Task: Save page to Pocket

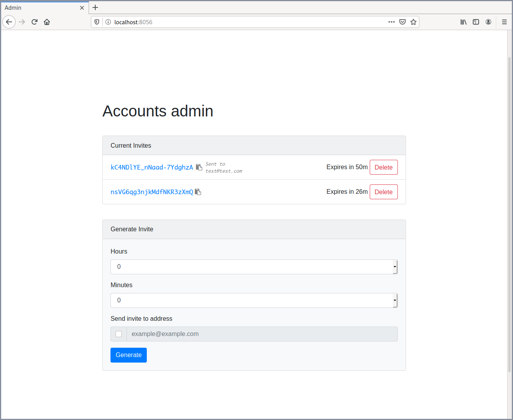Action: tap(403, 22)
